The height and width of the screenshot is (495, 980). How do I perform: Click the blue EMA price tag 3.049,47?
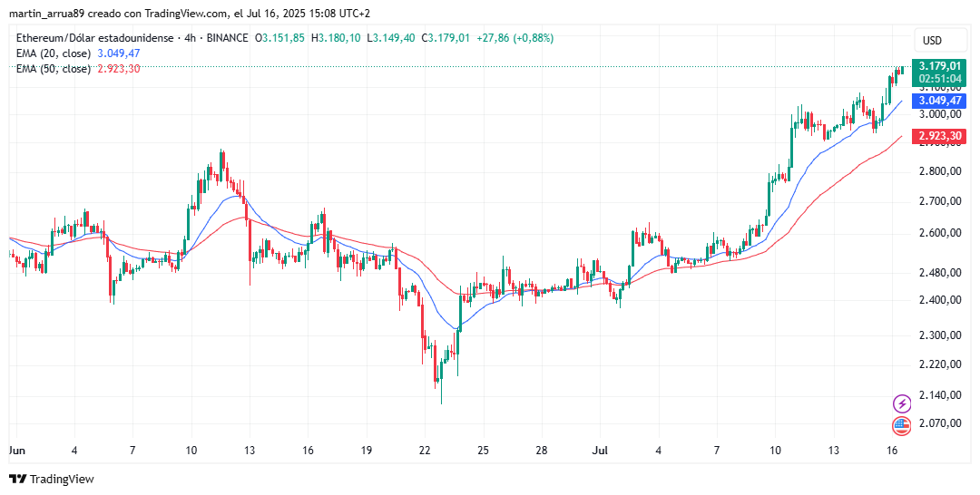click(x=939, y=101)
